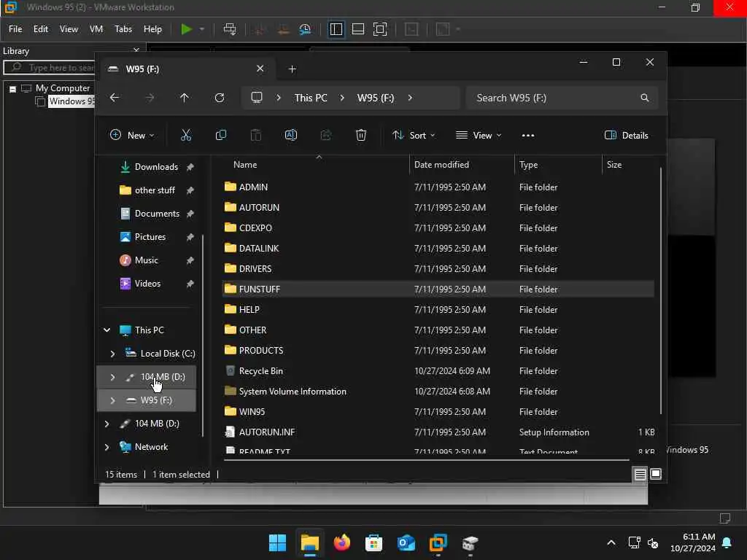The width and height of the screenshot is (747, 560).
Task: Select the AUTORUN.INF file
Action: 438,432
